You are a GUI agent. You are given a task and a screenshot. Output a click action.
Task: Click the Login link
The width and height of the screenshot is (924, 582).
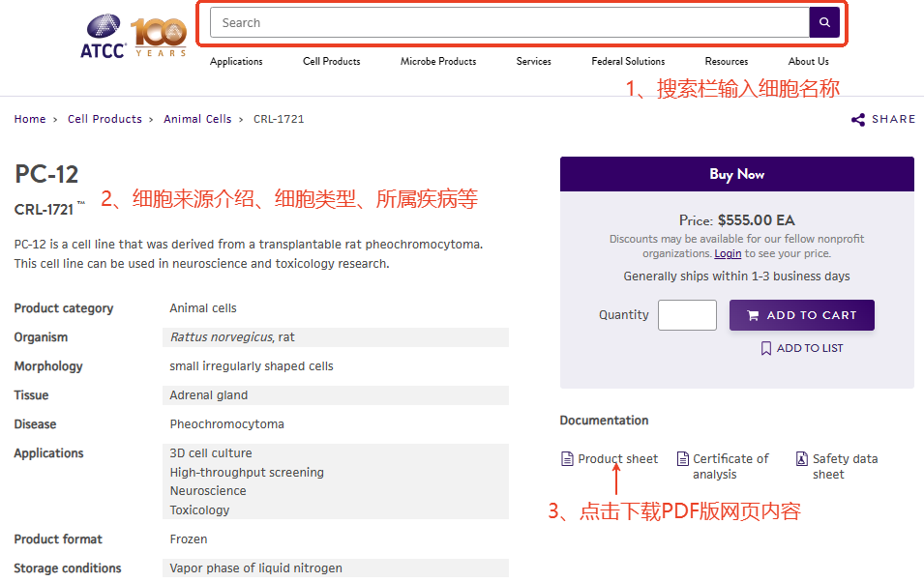[728, 253]
